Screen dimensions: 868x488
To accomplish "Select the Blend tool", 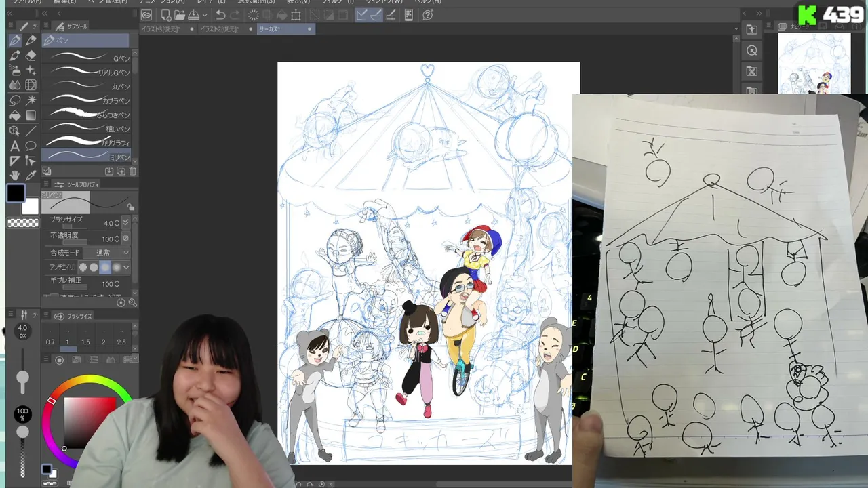I will point(15,85).
